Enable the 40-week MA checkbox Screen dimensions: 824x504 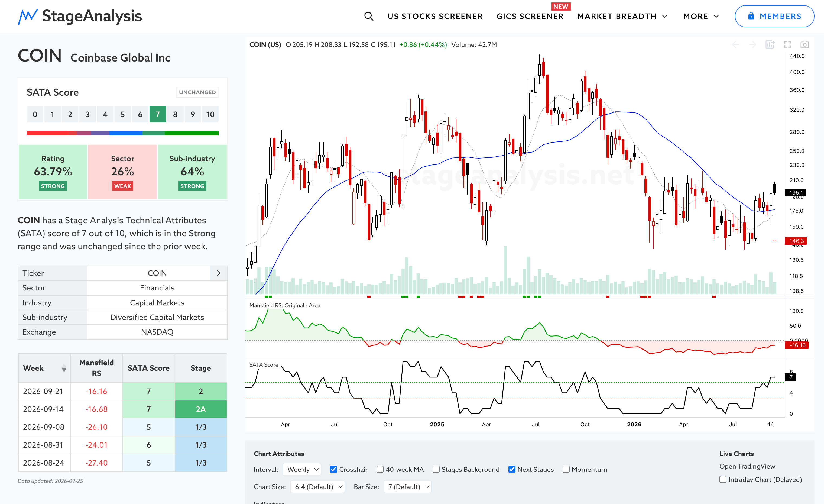pos(380,469)
